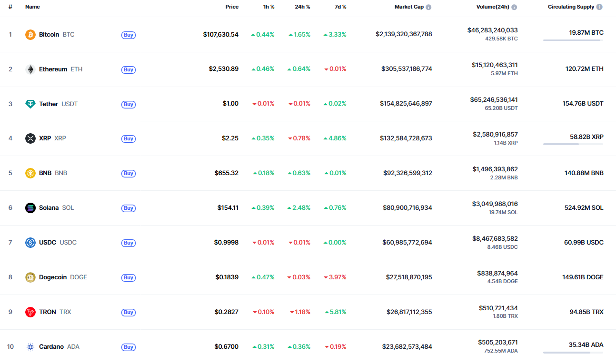Open the Ethereum name link
This screenshot has height=364, width=616.
coord(53,69)
